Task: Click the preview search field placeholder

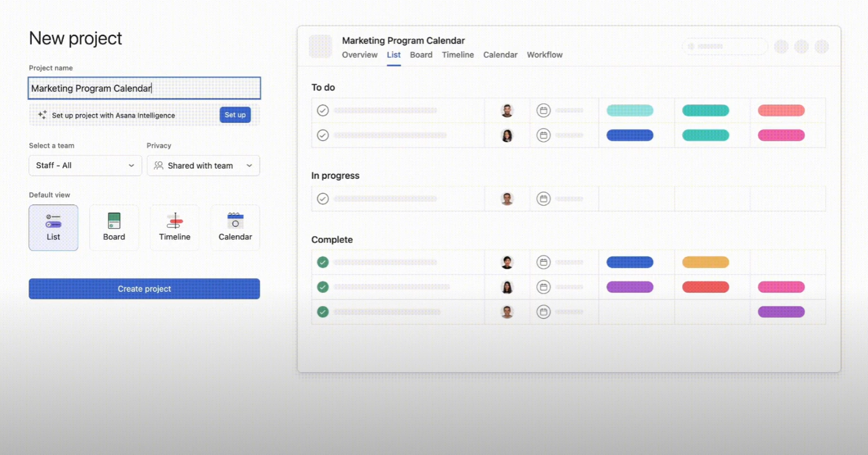Action: [724, 46]
